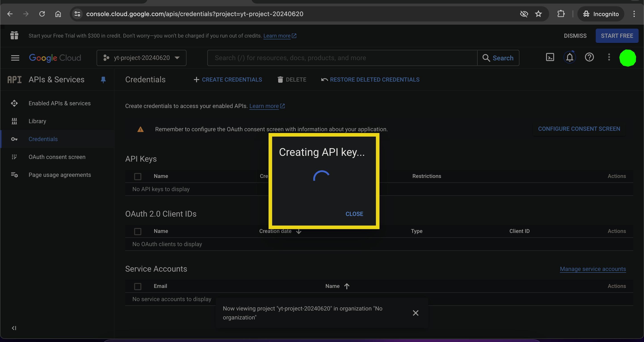644x342 pixels.
Task: Click the tracking protection eye icon
Action: (x=524, y=14)
